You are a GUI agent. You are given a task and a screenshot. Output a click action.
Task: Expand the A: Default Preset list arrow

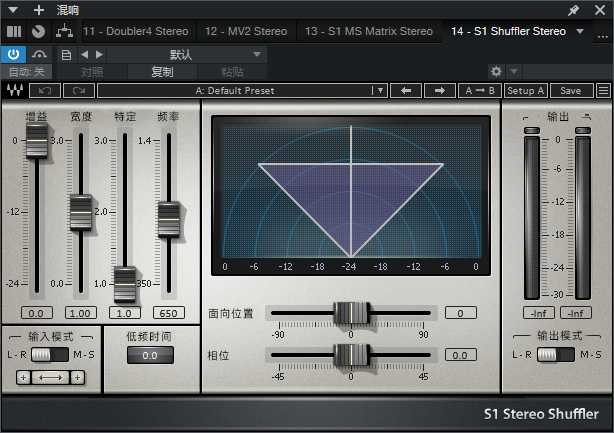(380, 90)
